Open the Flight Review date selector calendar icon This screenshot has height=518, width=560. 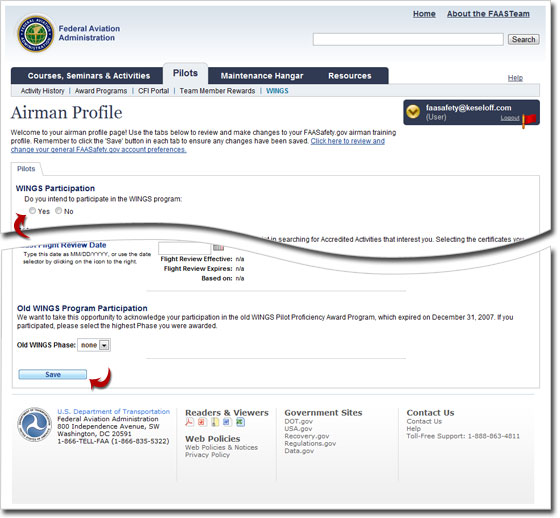click(218, 247)
